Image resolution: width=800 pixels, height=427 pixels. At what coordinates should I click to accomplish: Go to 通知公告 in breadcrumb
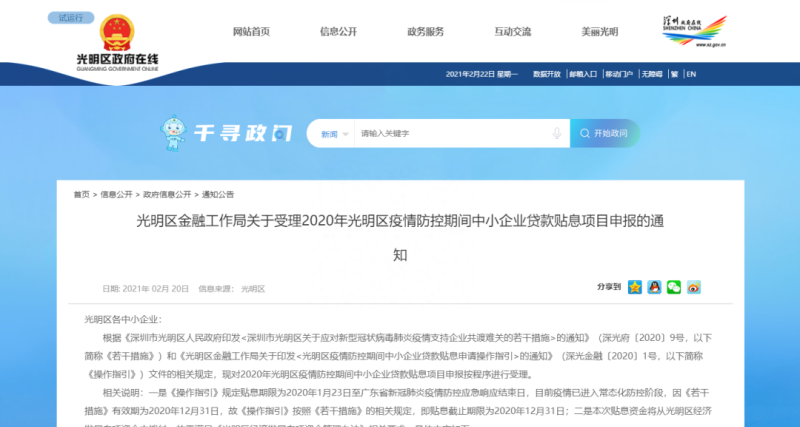tap(218, 194)
